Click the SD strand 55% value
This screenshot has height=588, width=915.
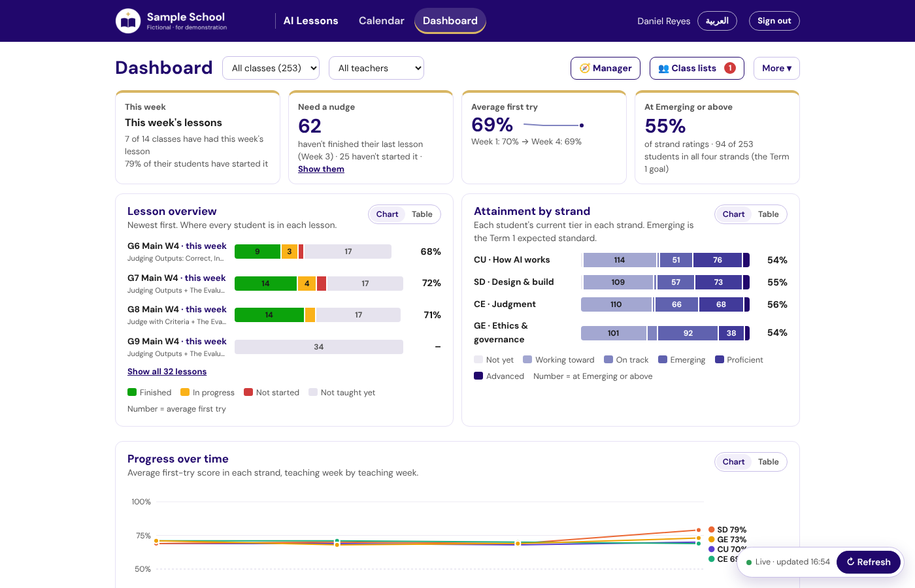(777, 282)
